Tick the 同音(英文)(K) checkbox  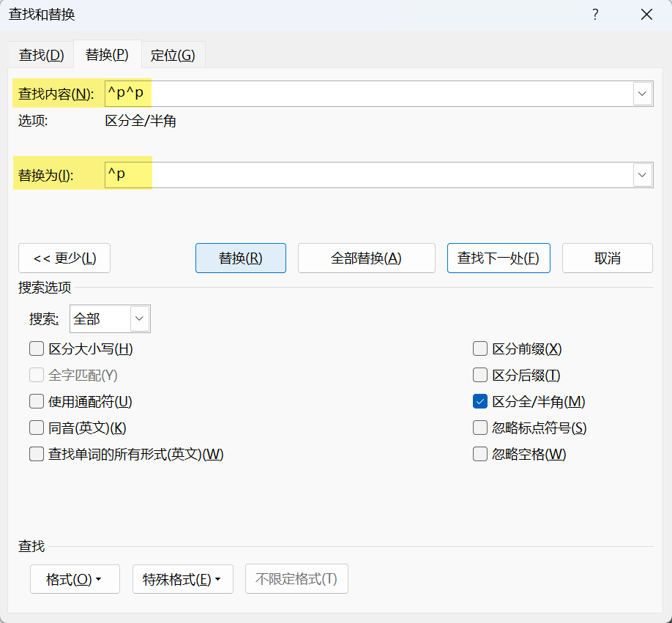tap(37, 428)
